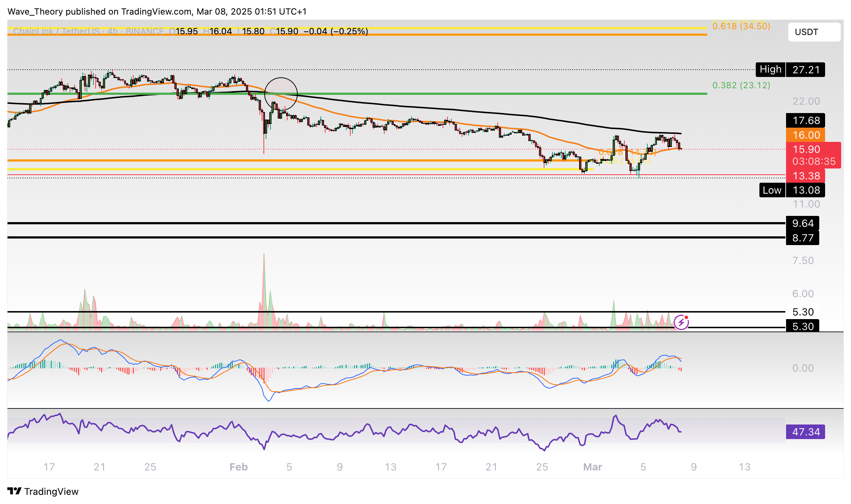
Task: Open the USDT currency selector
Action: click(x=814, y=32)
